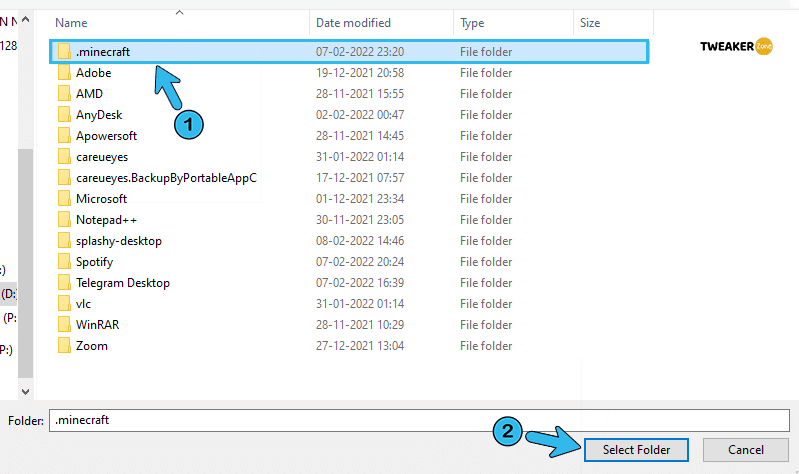The height and width of the screenshot is (474, 799).
Task: Click the navigation pane scroll up arrow
Action: click(25, 20)
